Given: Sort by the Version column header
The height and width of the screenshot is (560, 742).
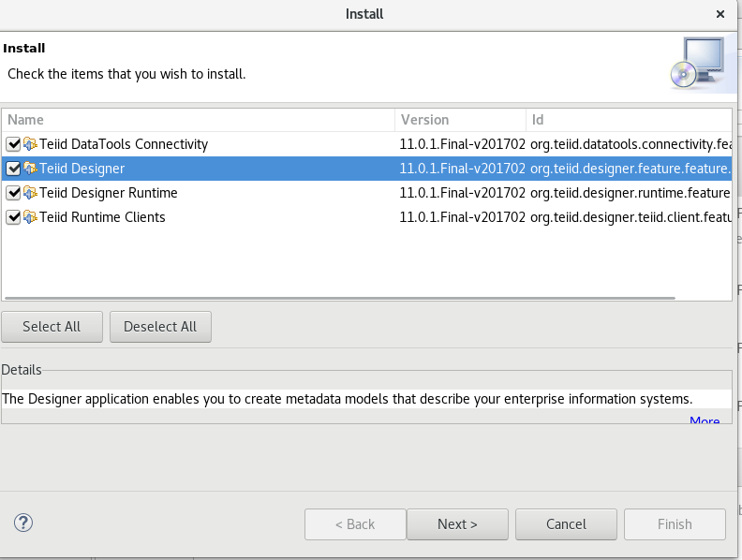Looking at the screenshot, I should tap(460, 120).
